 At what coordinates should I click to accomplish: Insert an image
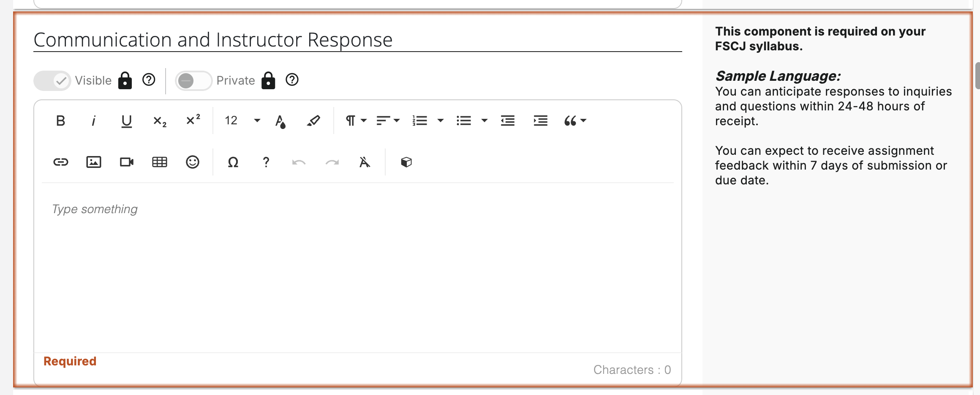93,162
